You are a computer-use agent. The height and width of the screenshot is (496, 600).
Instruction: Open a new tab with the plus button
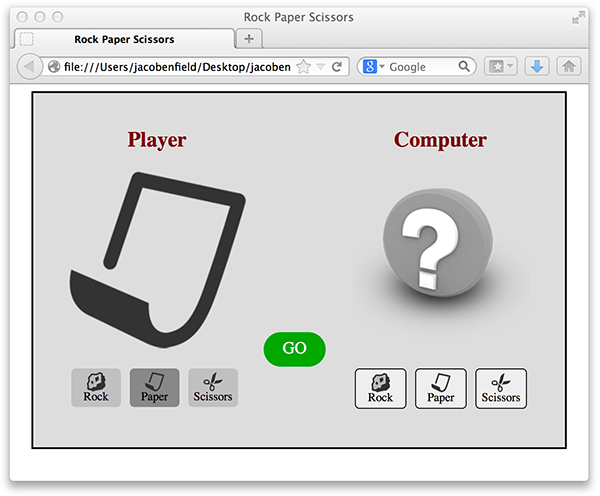coord(249,39)
